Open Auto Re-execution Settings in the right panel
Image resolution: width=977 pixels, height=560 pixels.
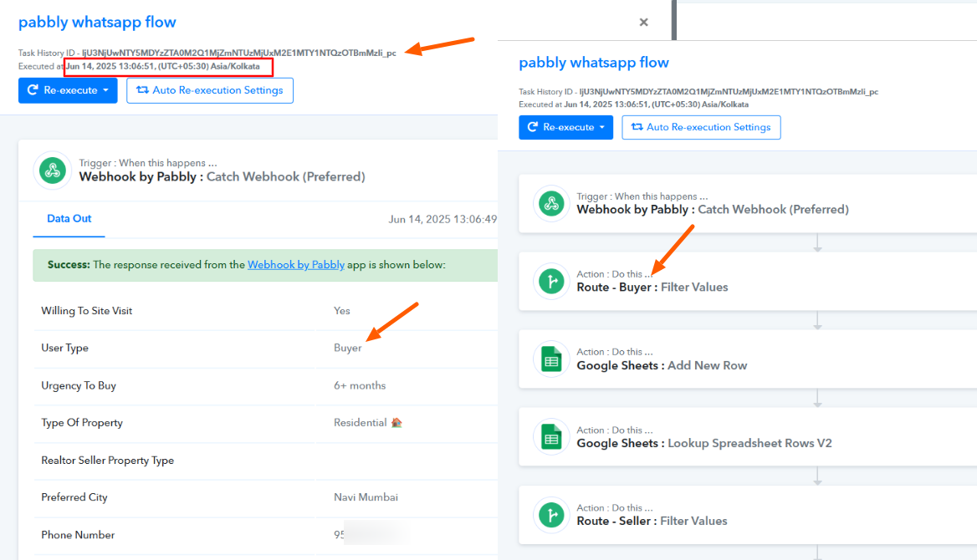[x=701, y=127]
